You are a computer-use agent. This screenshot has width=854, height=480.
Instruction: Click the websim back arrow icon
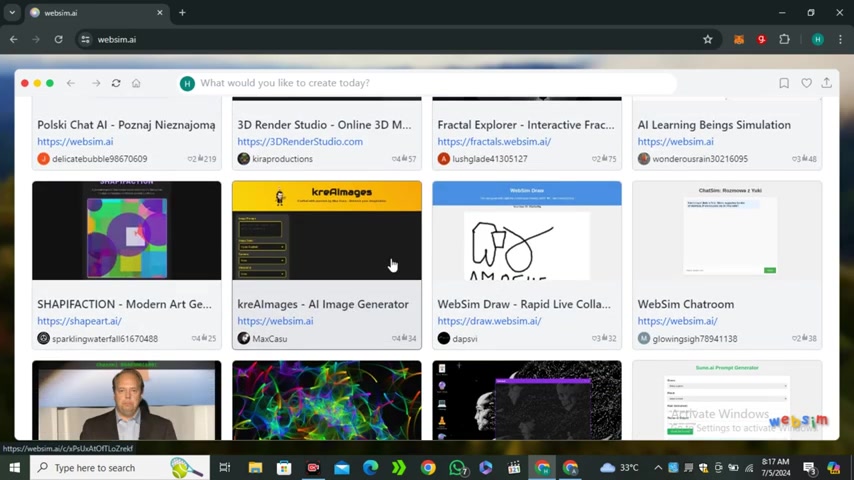tap(71, 83)
